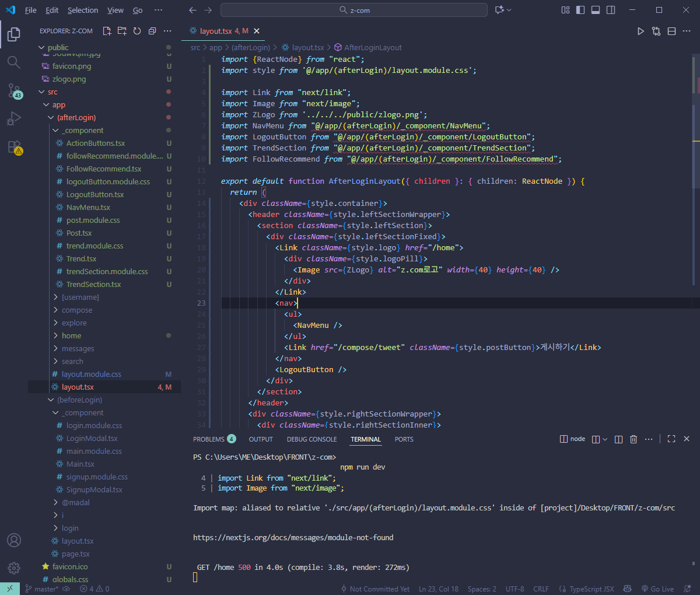Expand the compose folder
Viewport: 700px width, 595px height.
tap(104, 310)
